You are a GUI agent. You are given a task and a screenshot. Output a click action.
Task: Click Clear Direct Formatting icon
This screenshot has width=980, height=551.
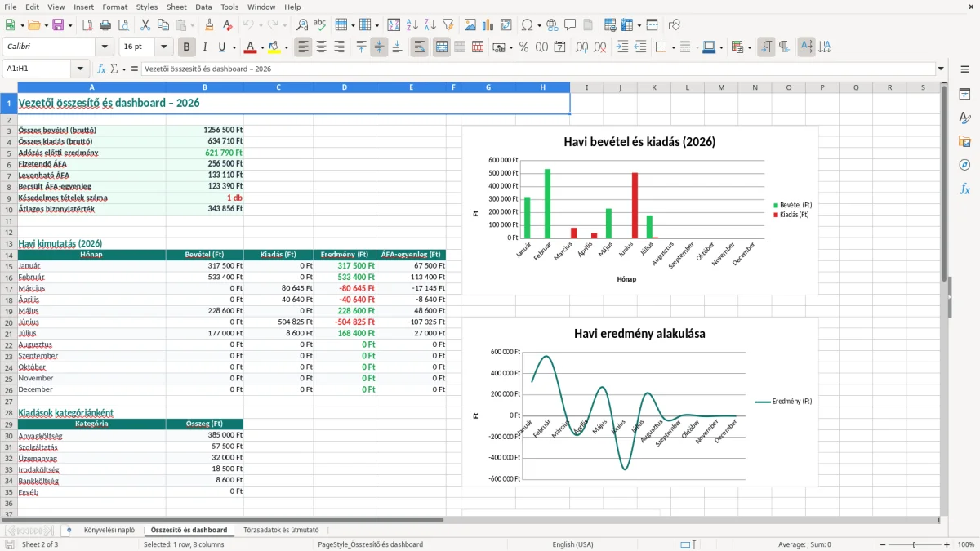226,25
